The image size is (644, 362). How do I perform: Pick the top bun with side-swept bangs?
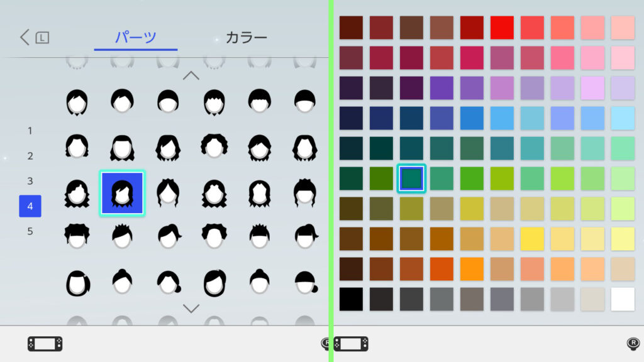click(x=123, y=282)
